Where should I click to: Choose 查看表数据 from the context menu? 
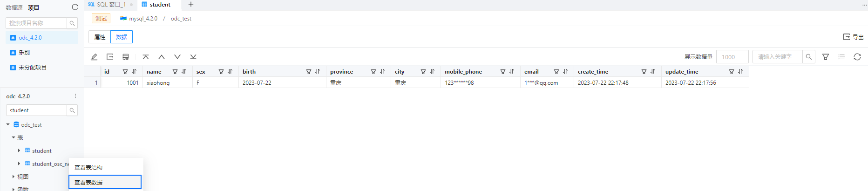pyautogui.click(x=105, y=182)
